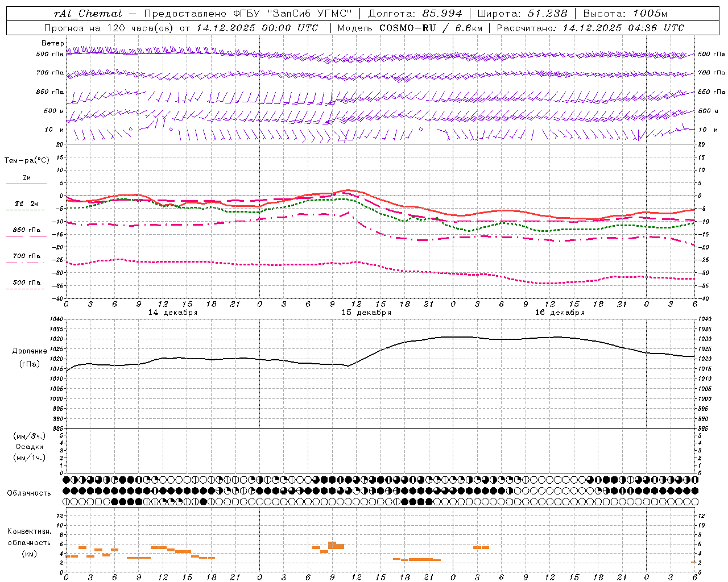Select the Td 2м legend entry
The width and height of the screenshot is (728, 582).
(x=27, y=203)
